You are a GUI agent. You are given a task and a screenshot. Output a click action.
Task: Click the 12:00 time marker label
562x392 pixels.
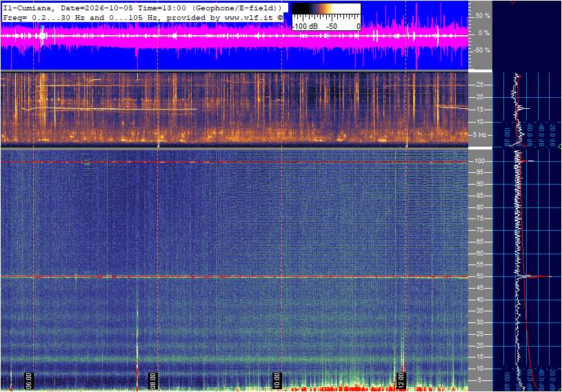pos(401,381)
